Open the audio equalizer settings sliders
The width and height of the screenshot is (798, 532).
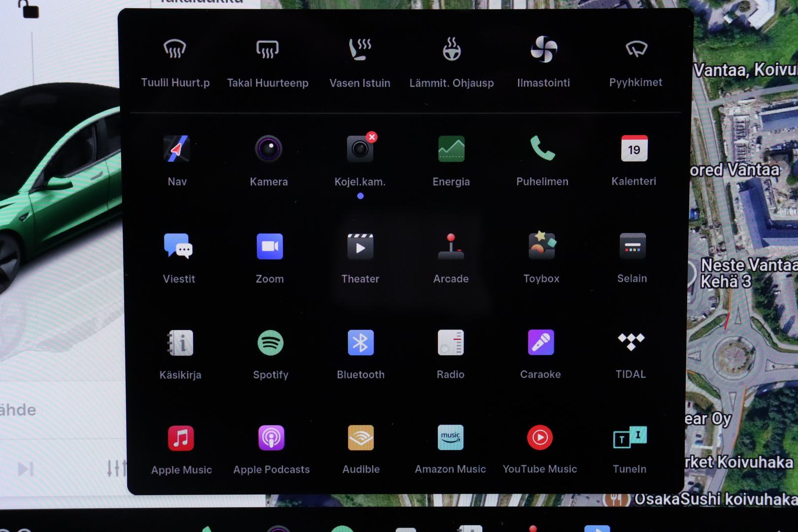[x=116, y=468]
